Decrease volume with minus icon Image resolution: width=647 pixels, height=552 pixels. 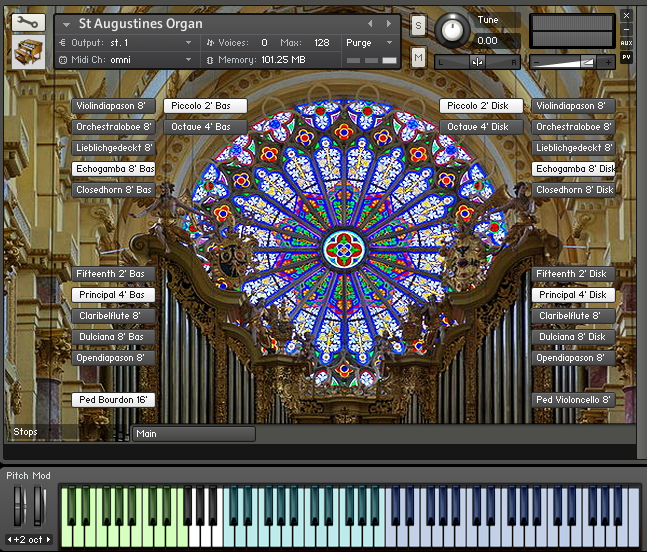[536, 63]
